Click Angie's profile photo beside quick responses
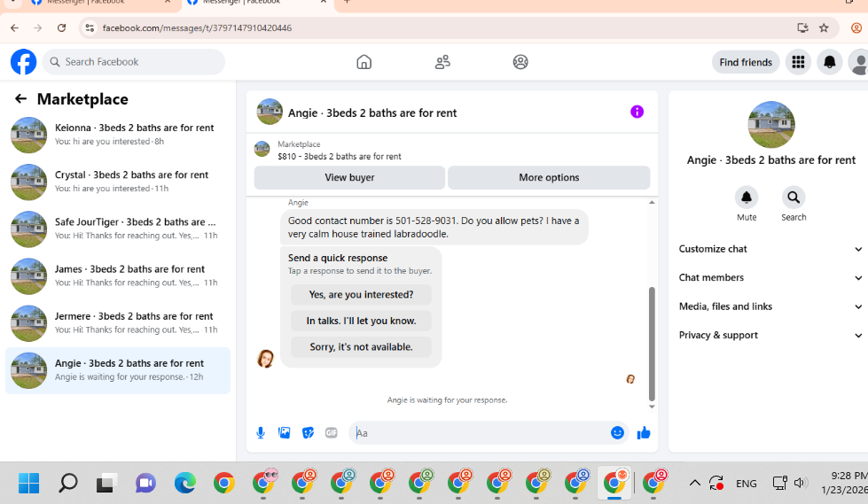This screenshot has width=868, height=504. pyautogui.click(x=266, y=359)
